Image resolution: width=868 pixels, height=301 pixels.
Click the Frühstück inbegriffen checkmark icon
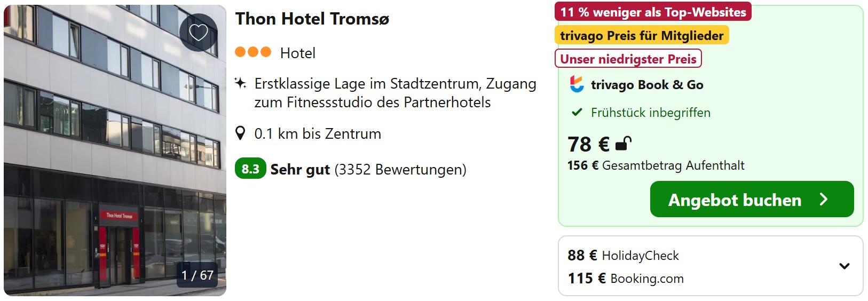tap(577, 113)
